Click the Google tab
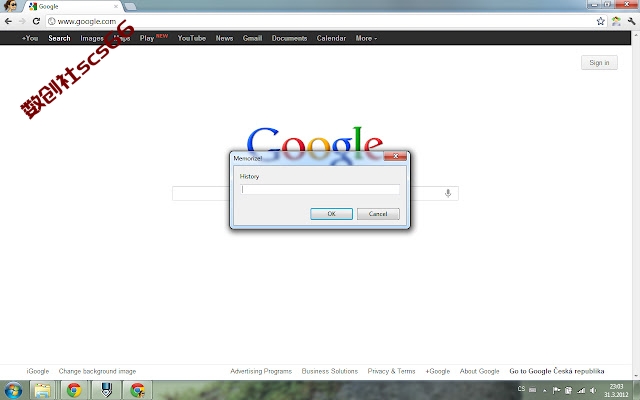This screenshot has height=400, width=640. coord(73,7)
